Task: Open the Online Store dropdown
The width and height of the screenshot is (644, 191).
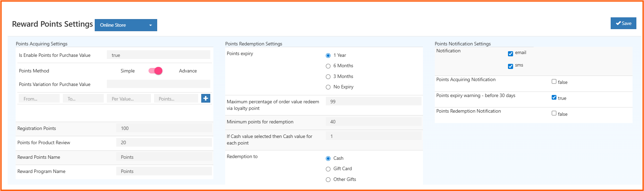Action: point(126,25)
